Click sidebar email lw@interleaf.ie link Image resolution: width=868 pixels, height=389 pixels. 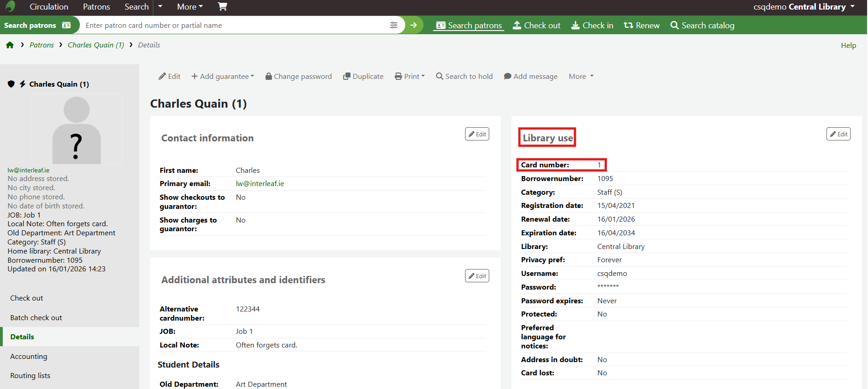(x=28, y=170)
